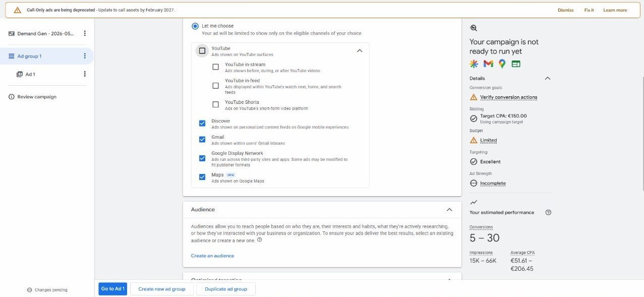Open the Learn more banner link

615,10
